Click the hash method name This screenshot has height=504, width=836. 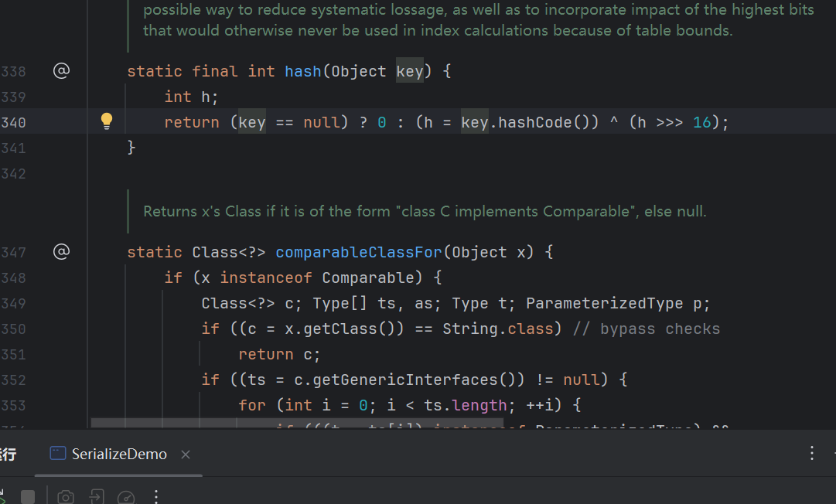[x=303, y=71]
